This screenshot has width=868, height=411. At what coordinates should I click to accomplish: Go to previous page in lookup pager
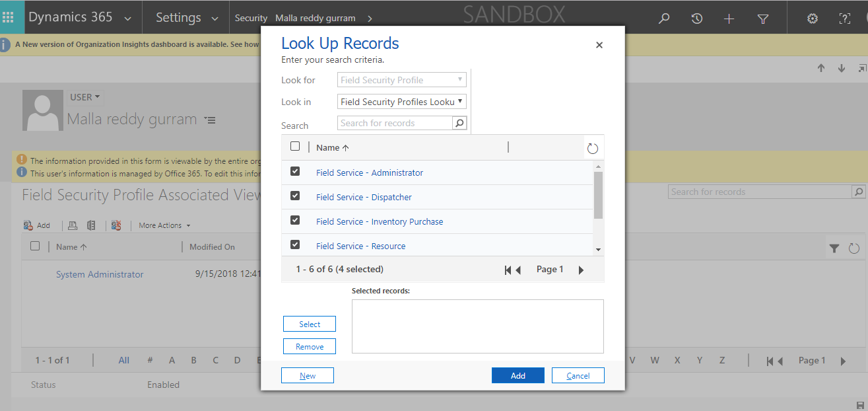click(518, 270)
